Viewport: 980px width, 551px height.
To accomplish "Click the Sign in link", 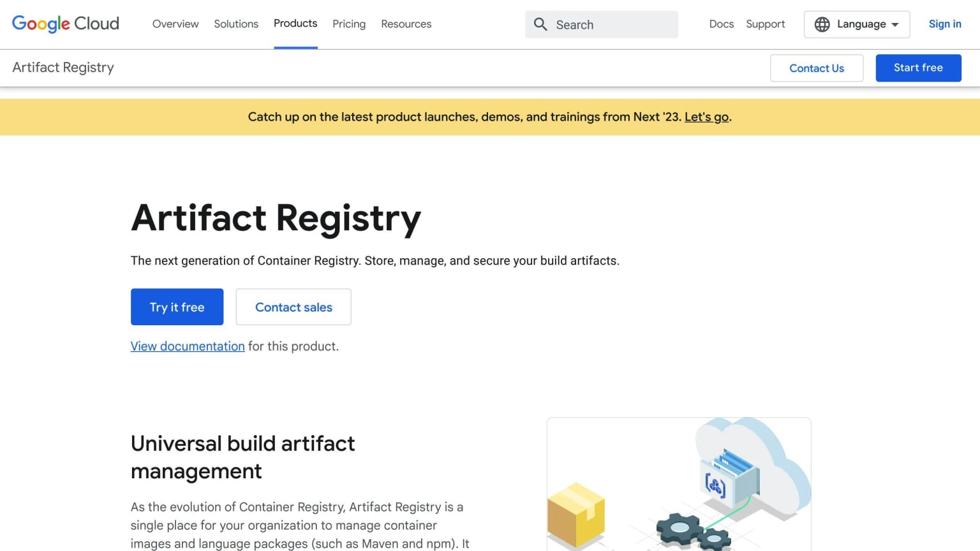I will coord(945,24).
